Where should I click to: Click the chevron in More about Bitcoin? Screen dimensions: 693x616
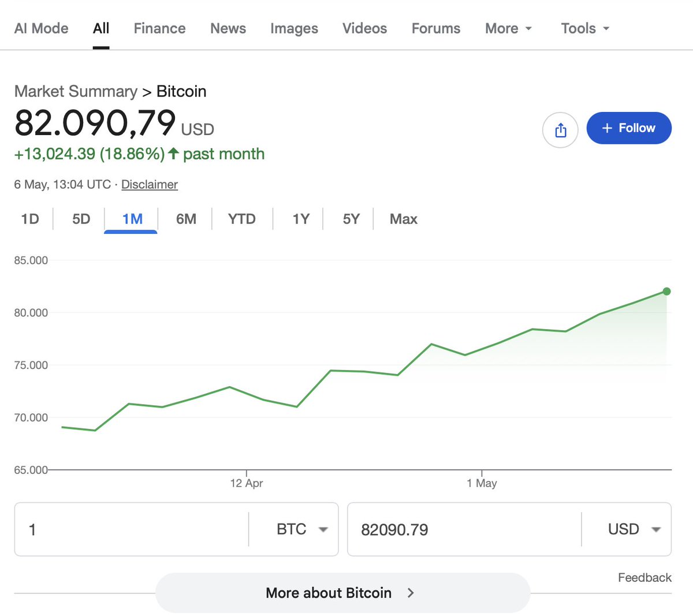(411, 593)
